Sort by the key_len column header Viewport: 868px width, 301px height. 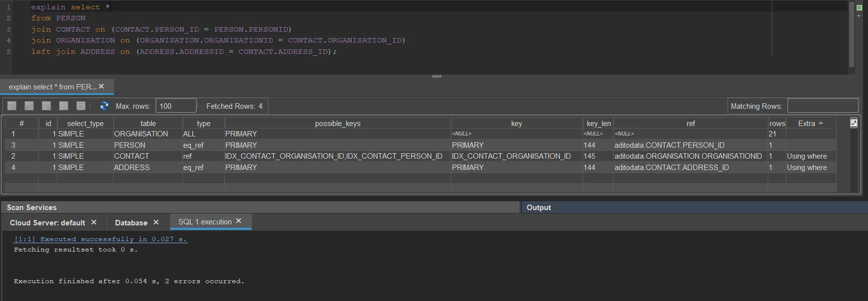click(598, 123)
